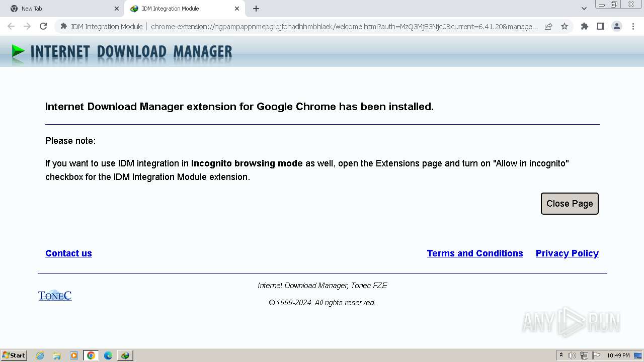This screenshot has height=362, width=644.
Task: Click the extension puzzle icon in address bar
Action: click(63, 26)
